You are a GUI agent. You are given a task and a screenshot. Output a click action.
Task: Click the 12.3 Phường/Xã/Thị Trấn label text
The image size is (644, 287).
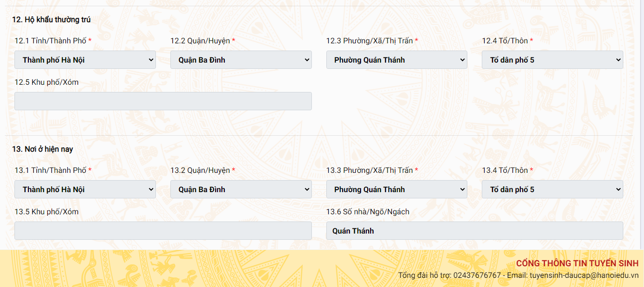tap(370, 41)
